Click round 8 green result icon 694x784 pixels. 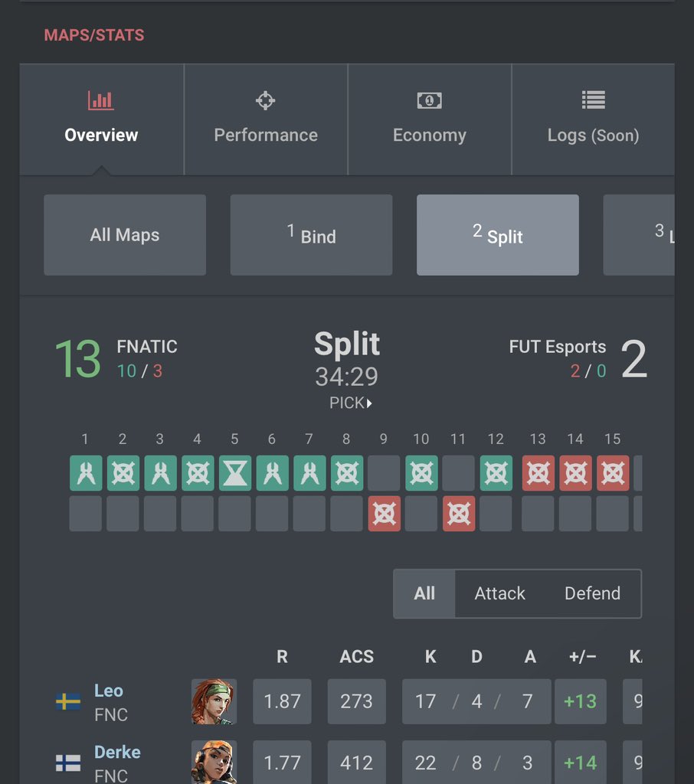[x=347, y=473]
